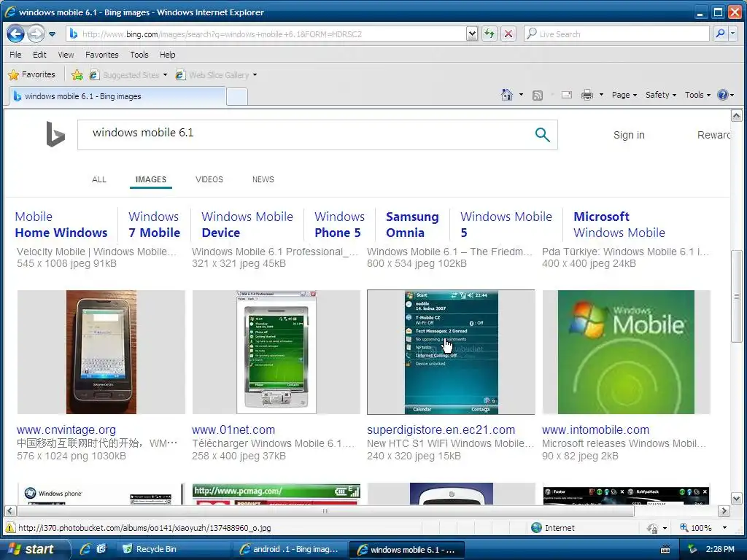747x560 pixels.
Task: Open the File menu
Action: pyautogui.click(x=15, y=55)
